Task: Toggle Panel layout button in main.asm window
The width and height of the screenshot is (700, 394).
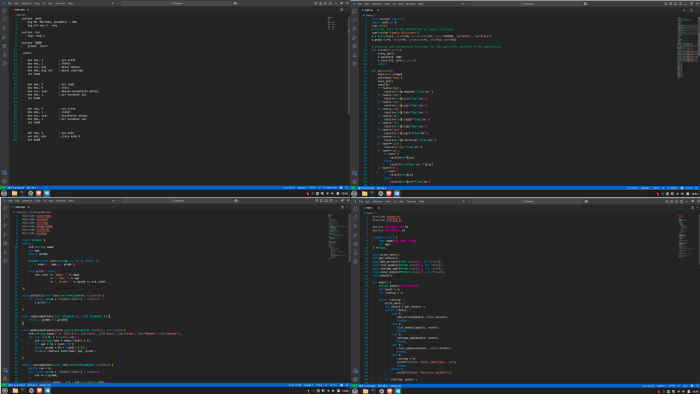Action: click(325, 3)
